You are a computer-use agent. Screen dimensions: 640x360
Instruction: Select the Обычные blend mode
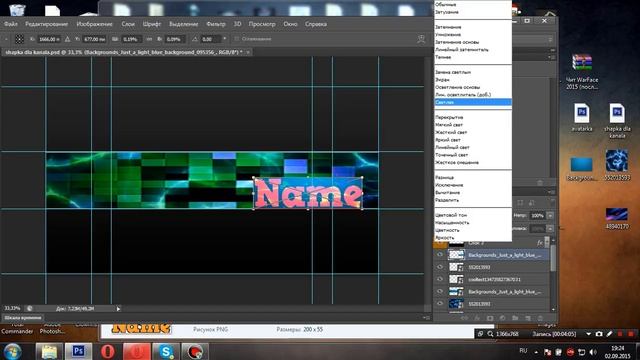tap(473, 4)
